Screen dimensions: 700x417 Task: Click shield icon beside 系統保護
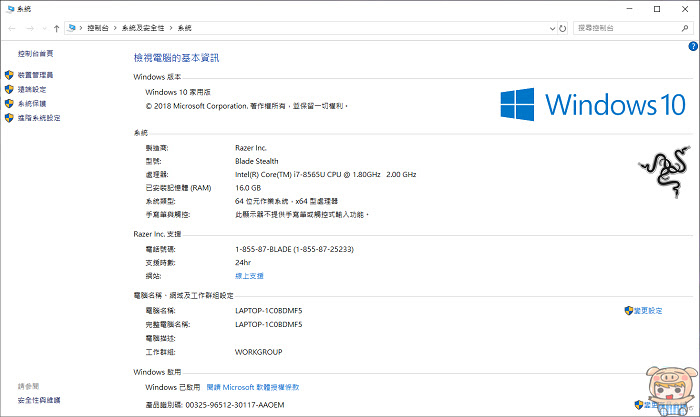[9, 104]
